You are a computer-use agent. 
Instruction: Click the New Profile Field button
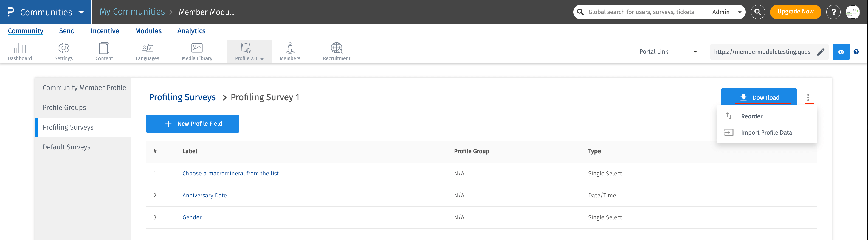click(192, 124)
